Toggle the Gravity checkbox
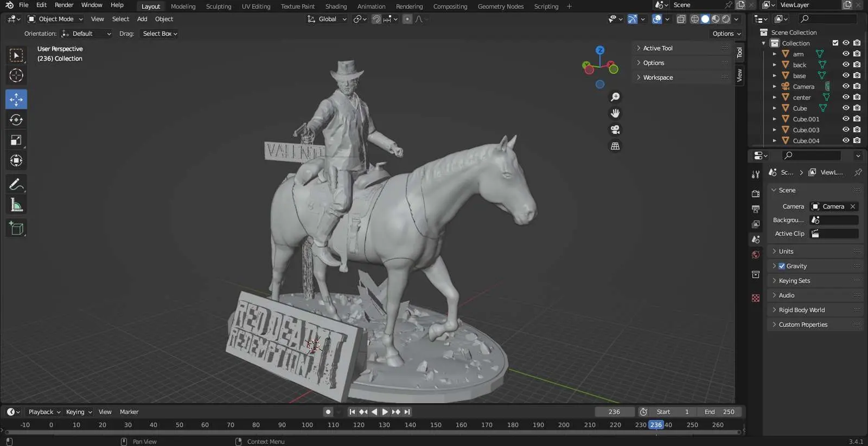Viewport: 868px width, 446px height. click(x=782, y=266)
